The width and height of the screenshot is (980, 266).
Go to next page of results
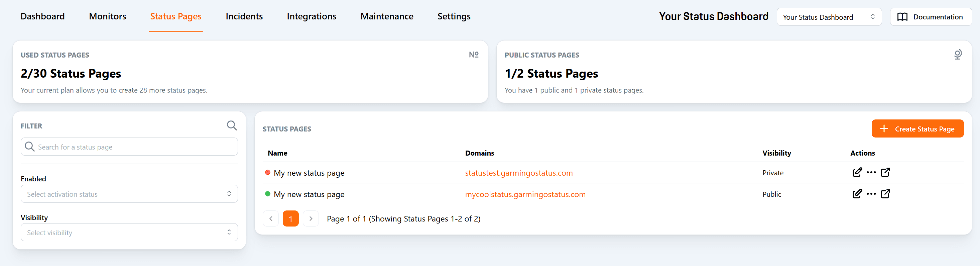click(311, 219)
